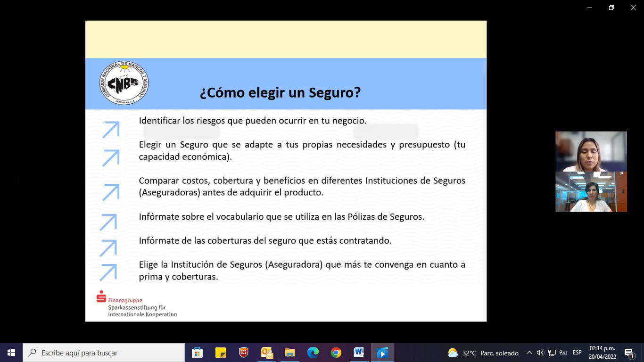Viewport: 644px width, 362px height.
Task: Click the lower webcam thumbnail of the participant
Action: coord(591,191)
